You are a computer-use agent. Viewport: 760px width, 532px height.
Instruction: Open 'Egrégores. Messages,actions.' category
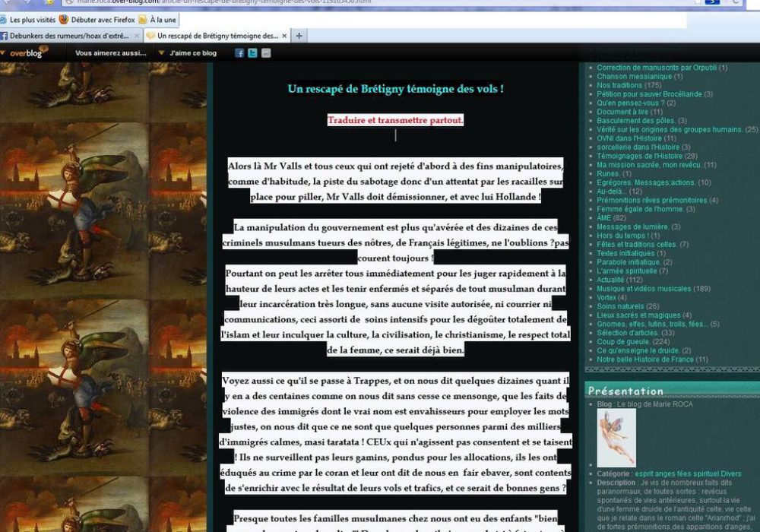[x=646, y=182]
